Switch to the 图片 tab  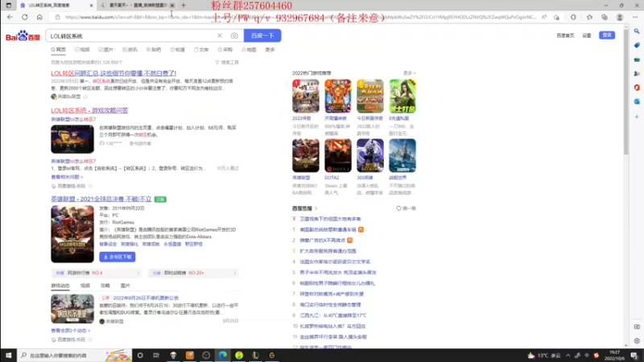[106, 50]
